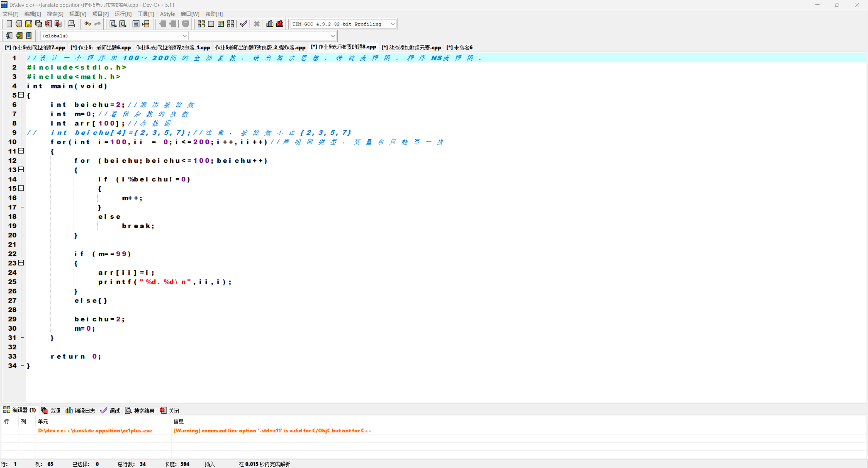Click the Profile analysis bar chart icon

270,24
